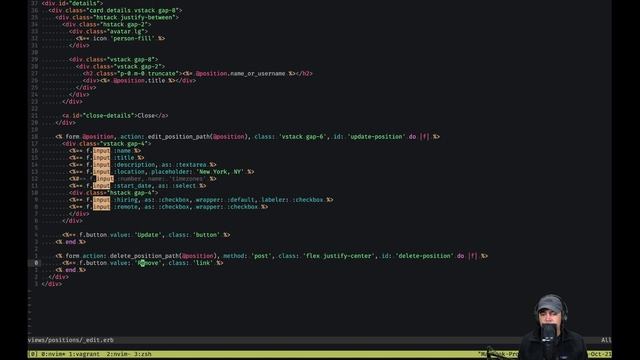Image resolution: width=640 pixels, height=360 pixels.
Task: Click ':textarea' on the description line
Action: [192, 164]
